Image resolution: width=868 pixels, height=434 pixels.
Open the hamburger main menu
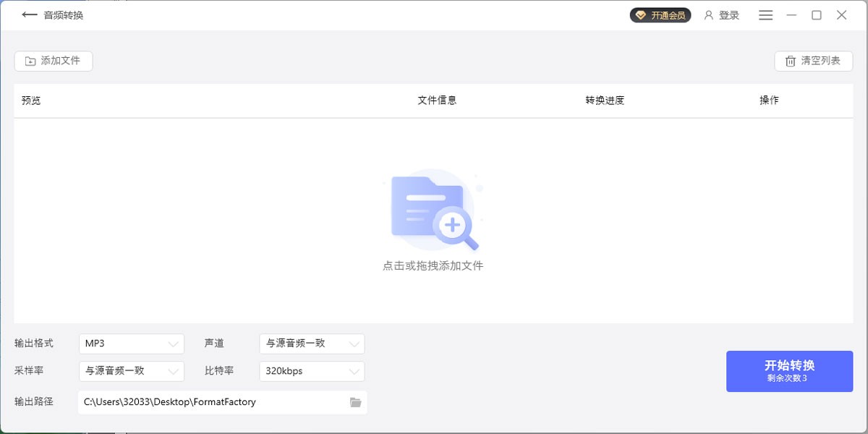tap(766, 15)
